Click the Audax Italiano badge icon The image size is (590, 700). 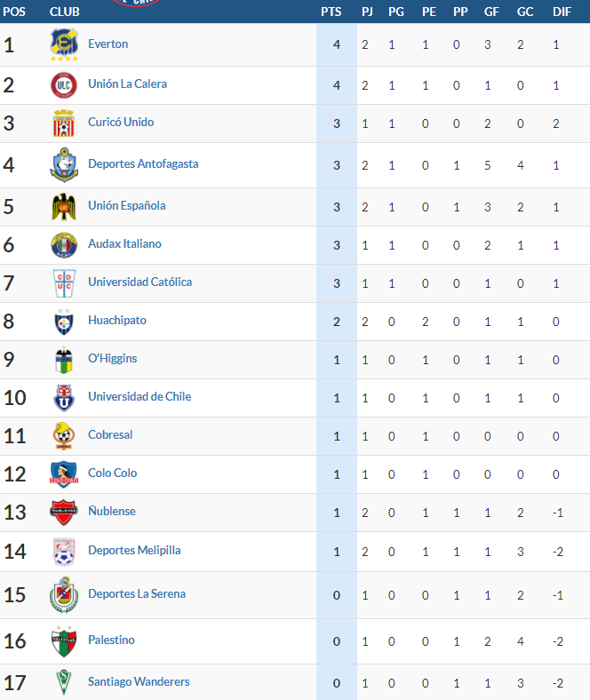64,245
